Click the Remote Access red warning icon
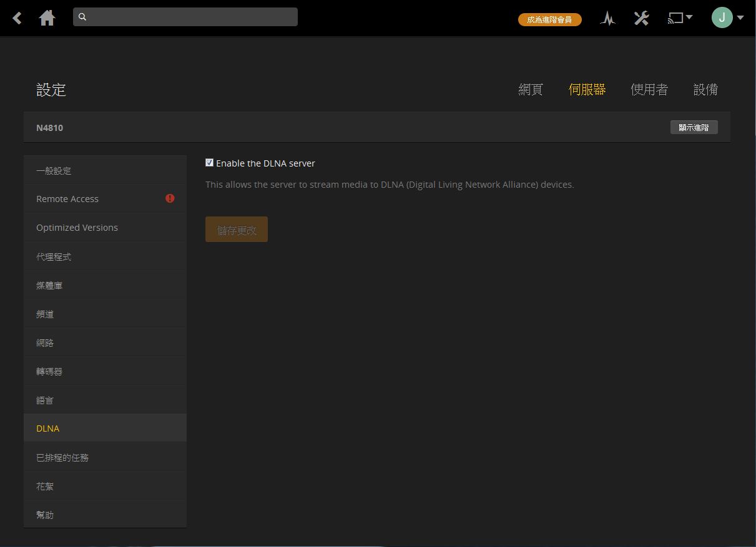The image size is (756, 547). pos(170,198)
